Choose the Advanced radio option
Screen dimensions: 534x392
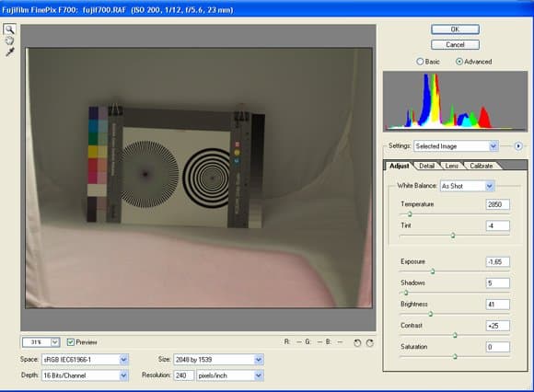(x=459, y=62)
